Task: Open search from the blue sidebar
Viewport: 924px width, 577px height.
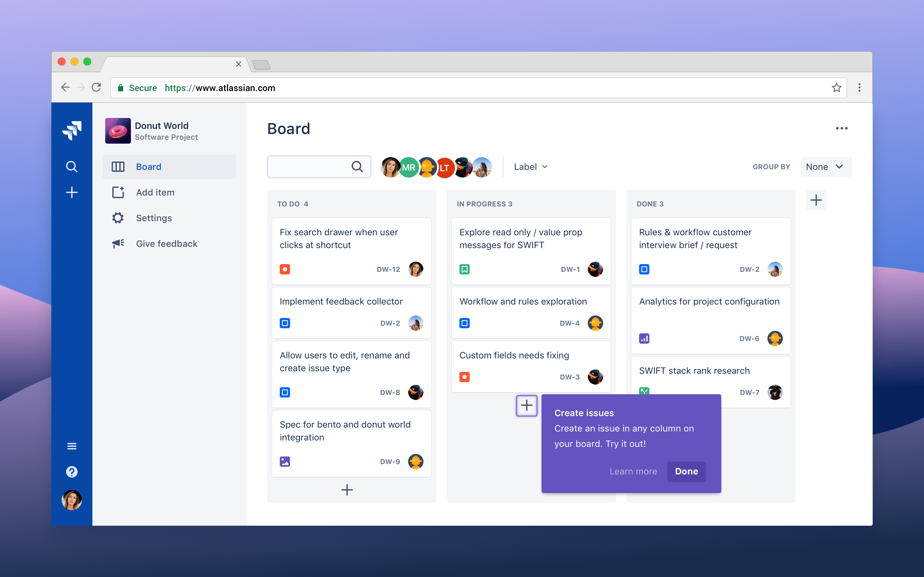Action: click(72, 166)
